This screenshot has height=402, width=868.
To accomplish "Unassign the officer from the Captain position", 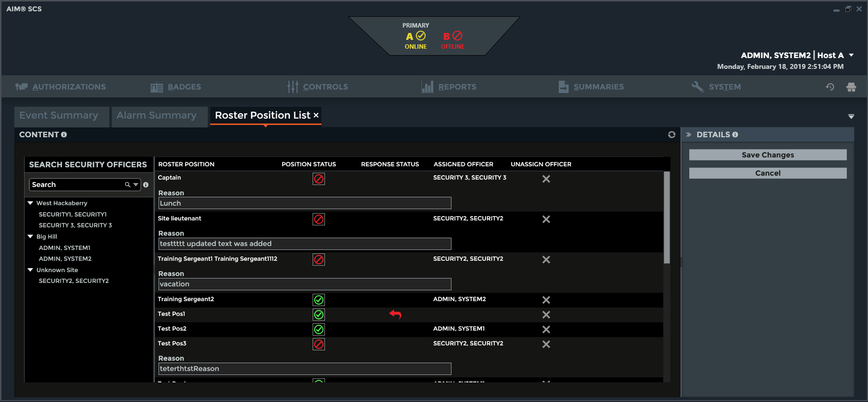I will 546,179.
